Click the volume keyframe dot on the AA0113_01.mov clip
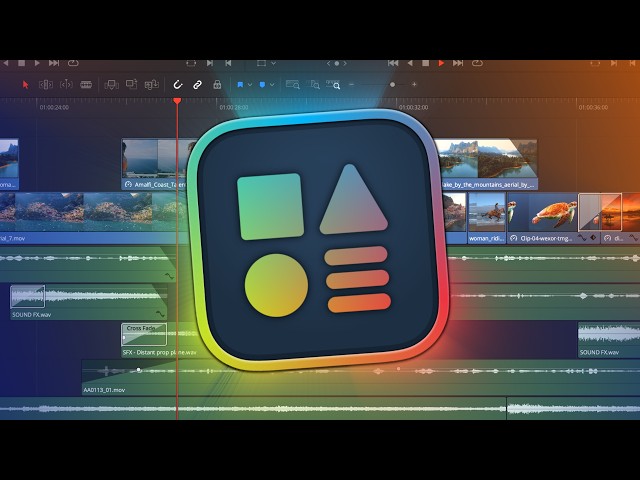The width and height of the screenshot is (640, 480). 139,369
